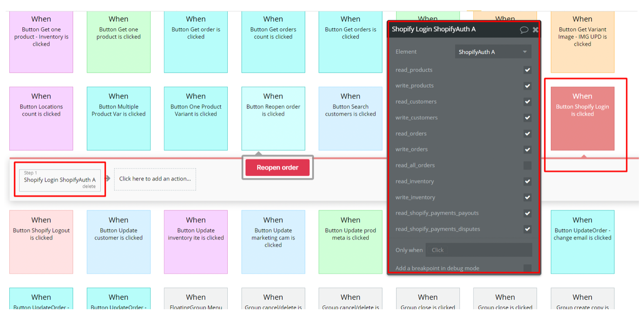644x316 pixels.
Task: Open the Button Get order is clicked event
Action: (196, 42)
